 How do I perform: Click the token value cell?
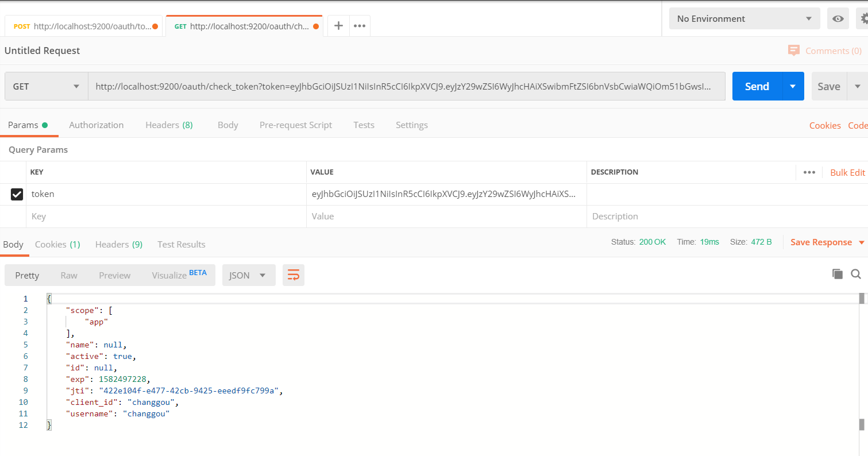446,194
